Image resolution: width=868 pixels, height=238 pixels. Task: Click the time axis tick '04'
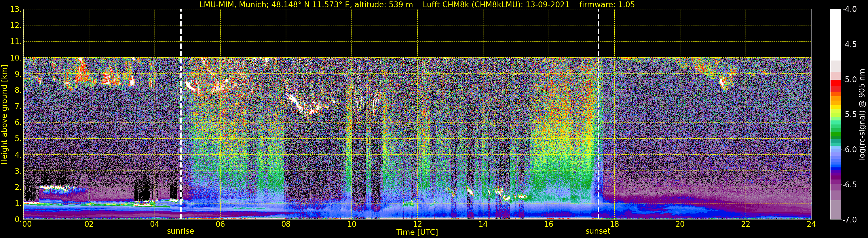coord(155,224)
